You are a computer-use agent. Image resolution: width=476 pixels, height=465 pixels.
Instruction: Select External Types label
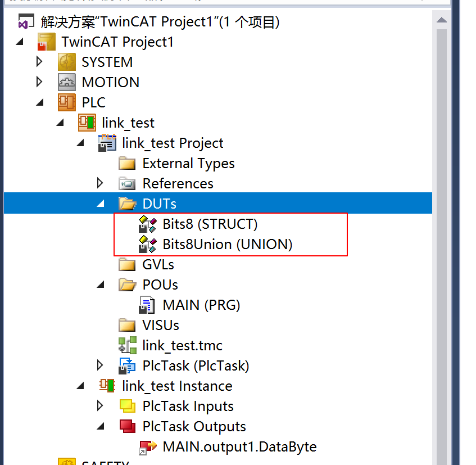click(x=188, y=164)
